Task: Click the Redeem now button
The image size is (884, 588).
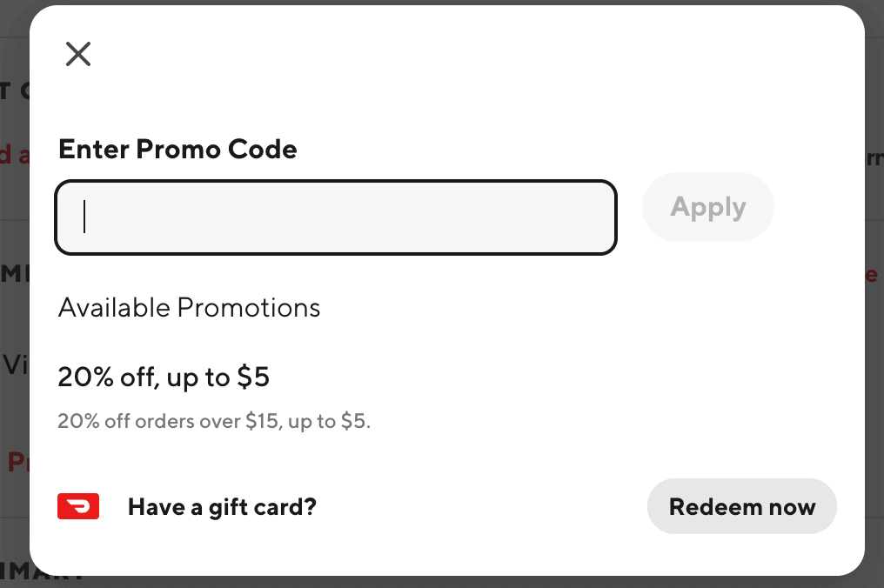Action: (742, 506)
